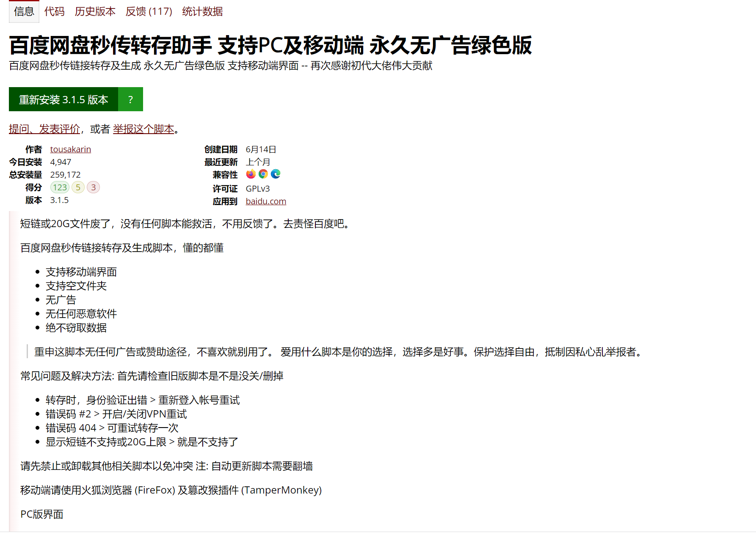
Task: Click the 支持空文件夹 list item
Action: coord(76,286)
